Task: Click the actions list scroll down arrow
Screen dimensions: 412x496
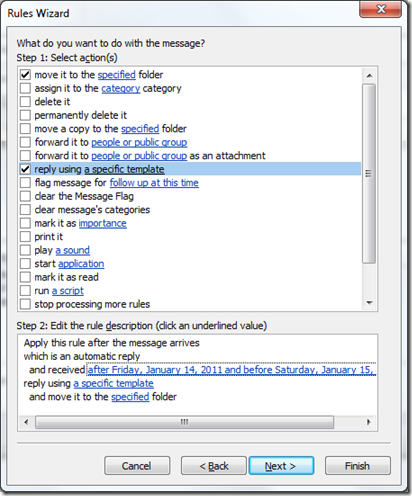Action: [x=369, y=303]
